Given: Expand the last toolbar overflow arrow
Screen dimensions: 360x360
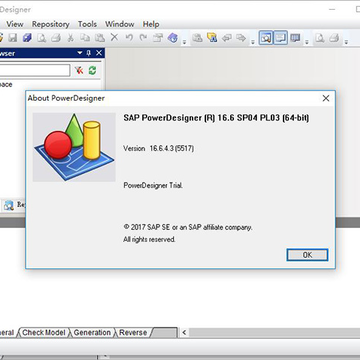Looking at the screenshot, I should tap(346, 42).
